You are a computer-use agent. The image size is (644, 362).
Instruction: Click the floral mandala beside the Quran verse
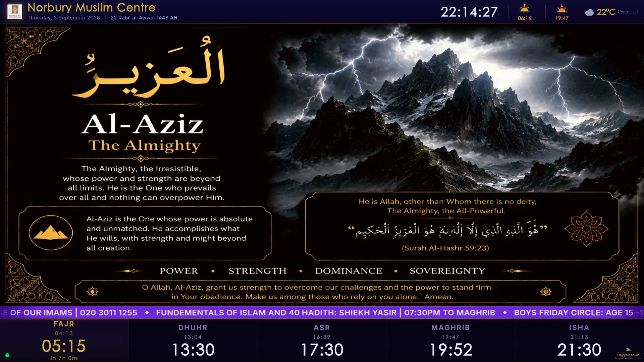coord(586,229)
